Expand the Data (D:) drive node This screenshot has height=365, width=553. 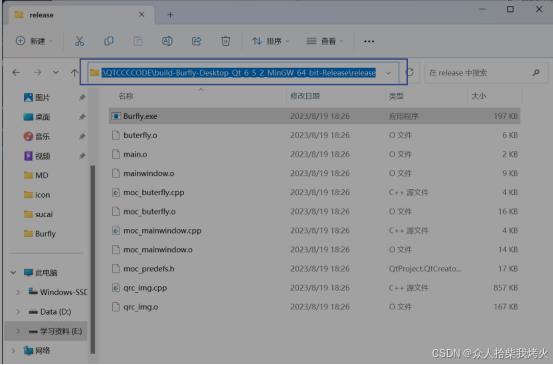pos(18,312)
